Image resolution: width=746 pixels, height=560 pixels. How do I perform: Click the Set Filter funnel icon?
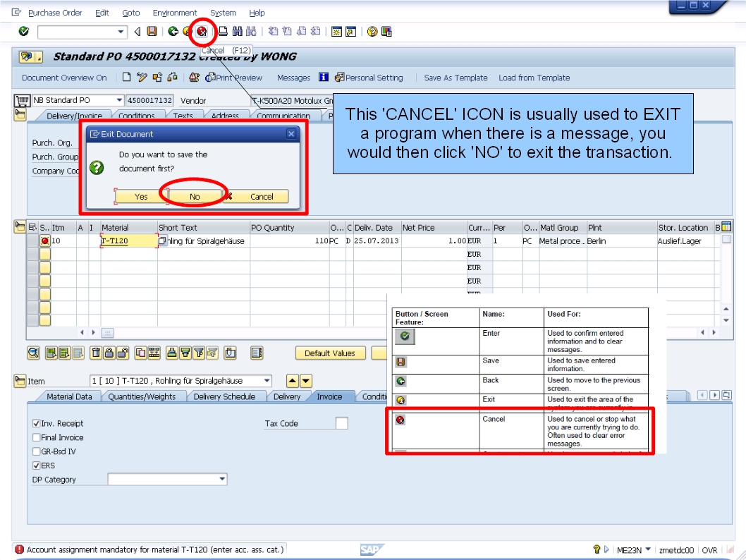(199, 353)
